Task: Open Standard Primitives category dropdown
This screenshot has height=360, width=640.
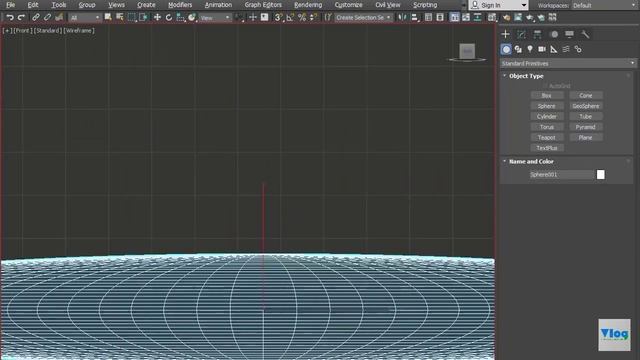Action: [568, 63]
